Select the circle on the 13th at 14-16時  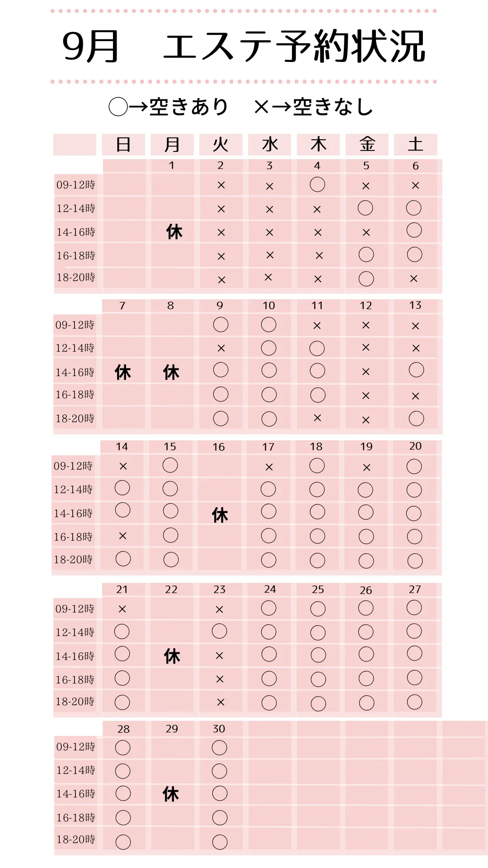pos(416,370)
